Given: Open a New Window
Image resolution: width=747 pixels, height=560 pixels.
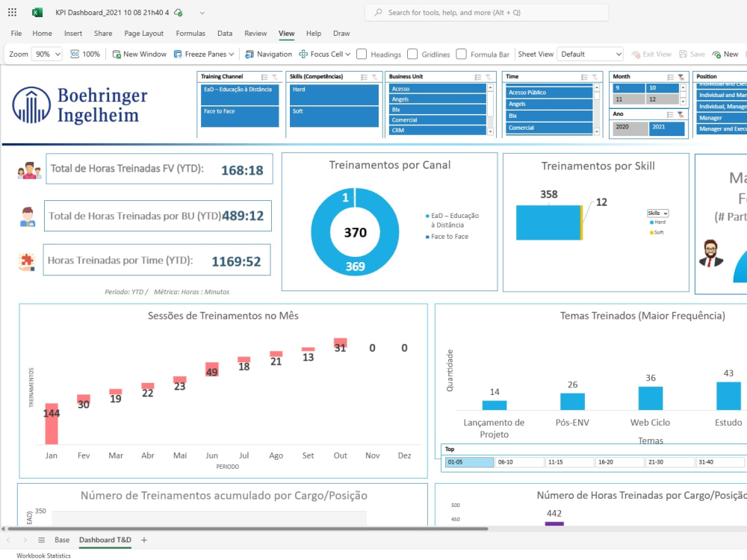Looking at the screenshot, I should click(139, 54).
